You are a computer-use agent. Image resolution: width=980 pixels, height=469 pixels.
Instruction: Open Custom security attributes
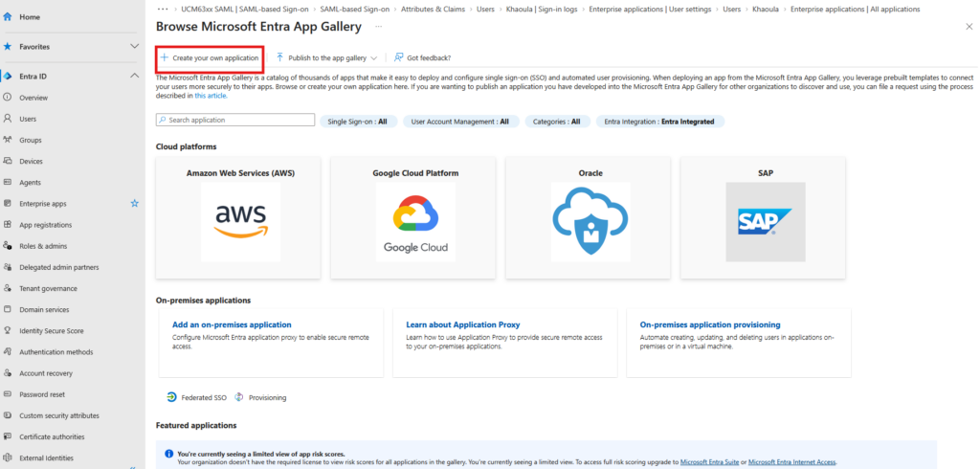(x=58, y=415)
